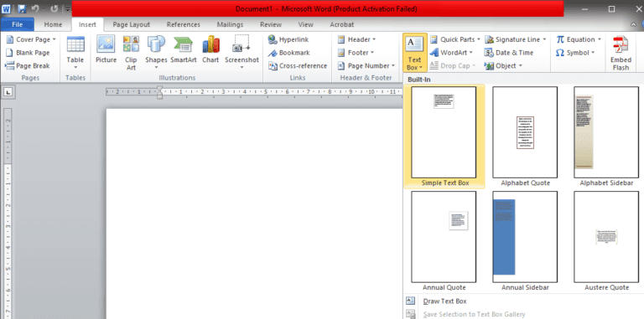Expand the Equation dropdown arrow
The width and height of the screenshot is (644, 319).
point(600,40)
